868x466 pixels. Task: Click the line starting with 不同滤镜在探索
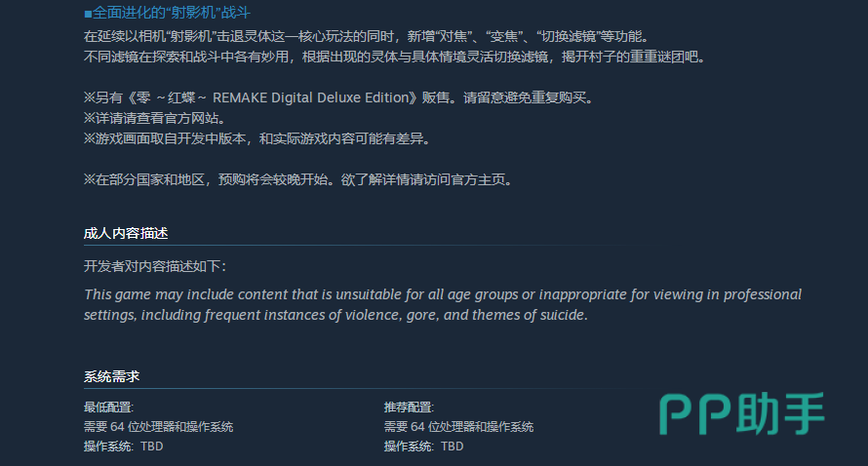394,57
